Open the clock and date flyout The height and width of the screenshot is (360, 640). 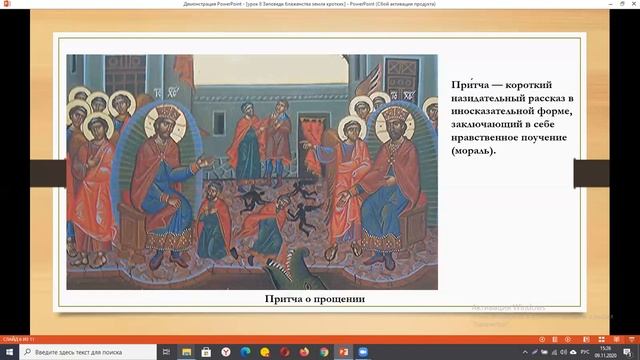coord(606,352)
